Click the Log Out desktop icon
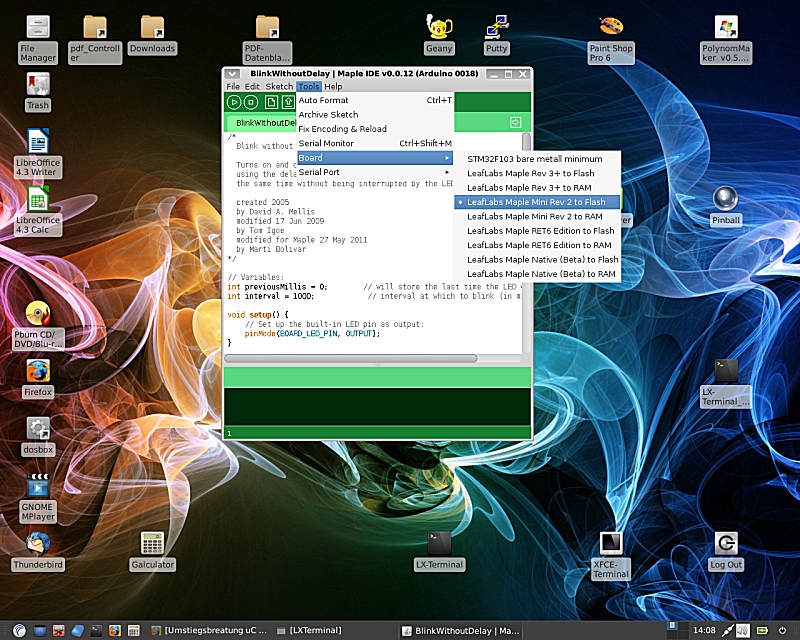 click(x=726, y=551)
